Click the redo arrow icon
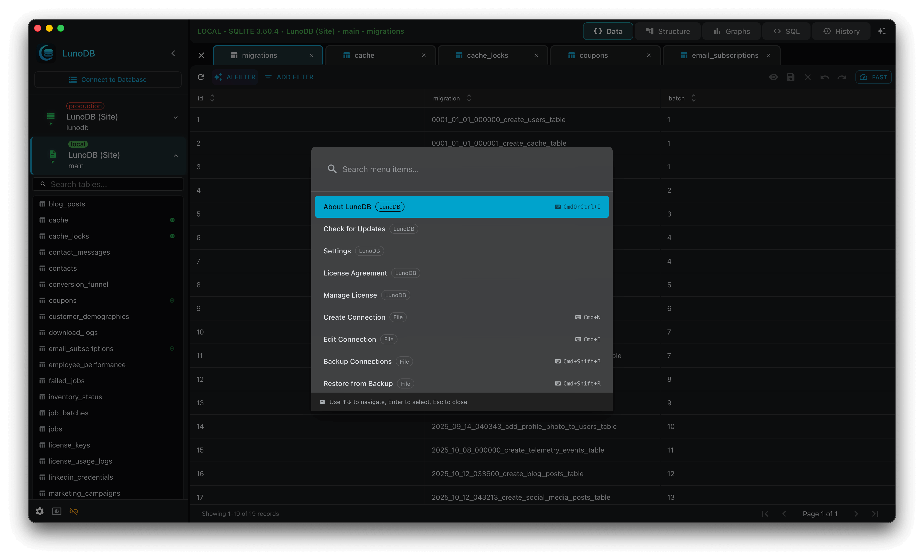The image size is (924, 560). pyautogui.click(x=842, y=77)
